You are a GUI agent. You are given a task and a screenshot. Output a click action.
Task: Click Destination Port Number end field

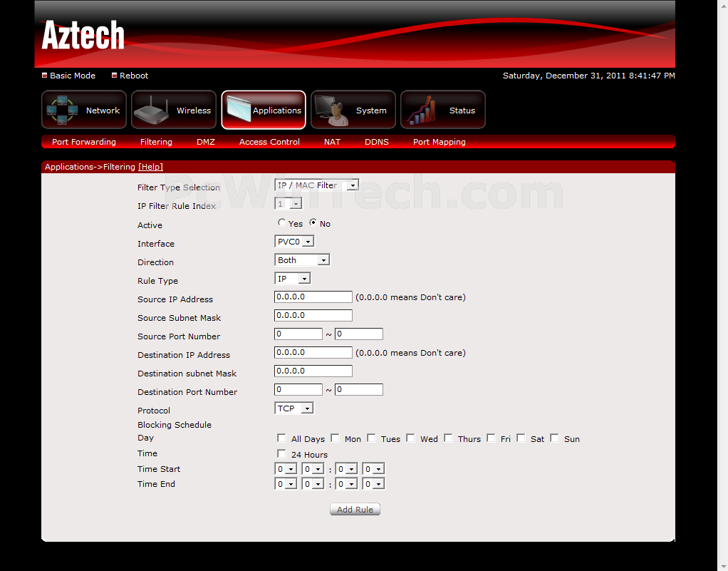(359, 390)
